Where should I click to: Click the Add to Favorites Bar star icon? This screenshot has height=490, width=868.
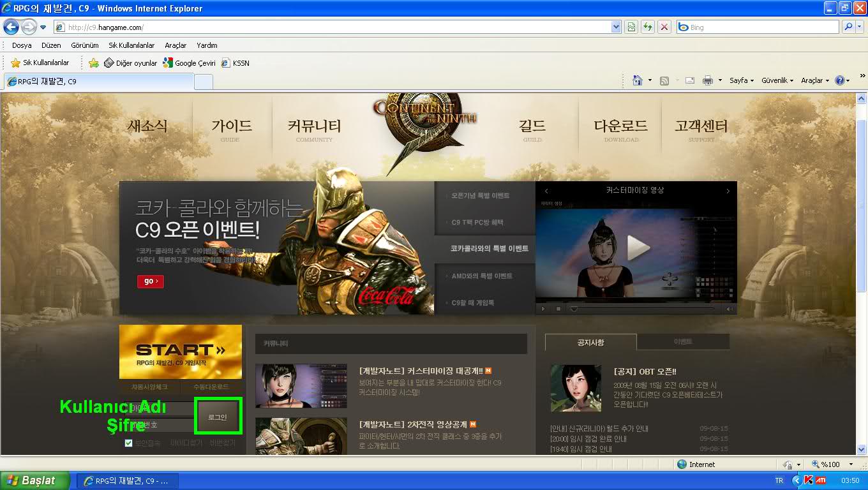[94, 63]
